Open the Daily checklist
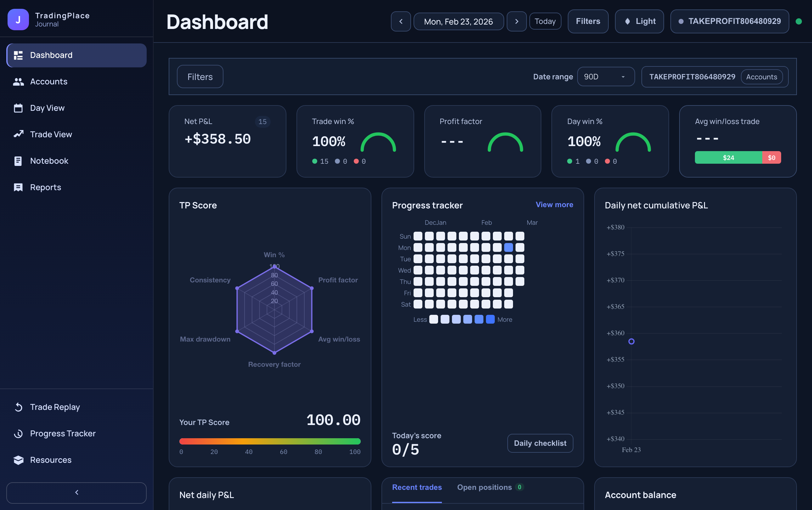The width and height of the screenshot is (812, 510). click(x=540, y=443)
